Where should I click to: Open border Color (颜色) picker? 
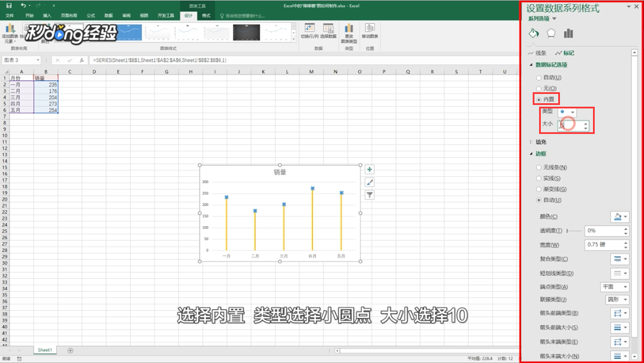tap(620, 217)
